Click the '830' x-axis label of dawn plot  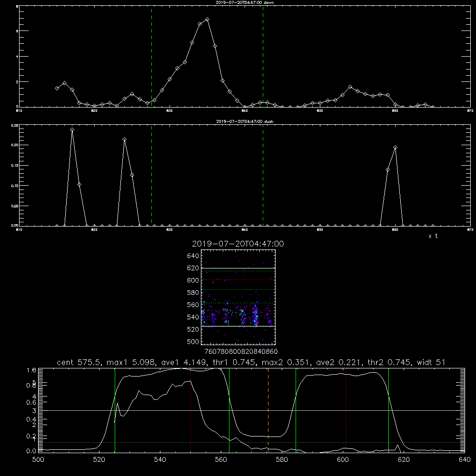pos(169,111)
